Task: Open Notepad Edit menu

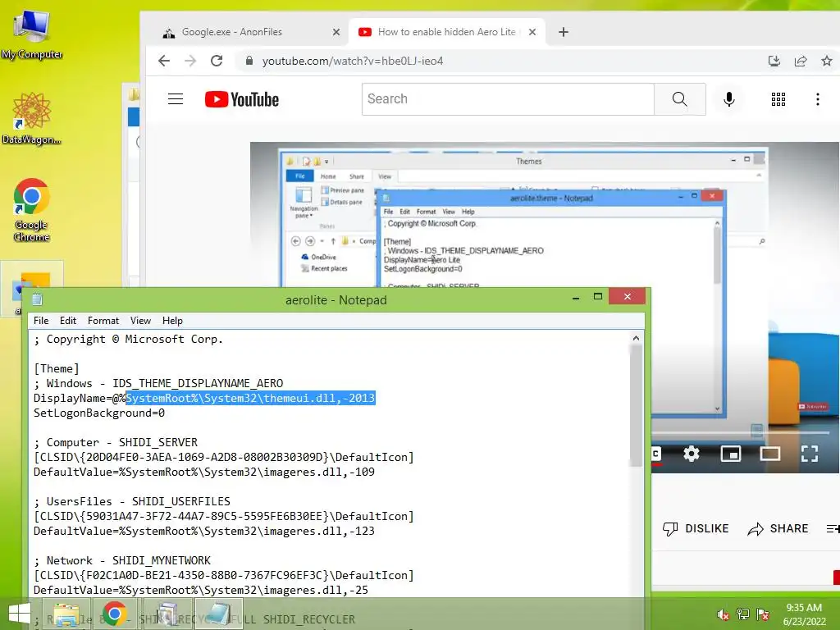Action: [68, 321]
